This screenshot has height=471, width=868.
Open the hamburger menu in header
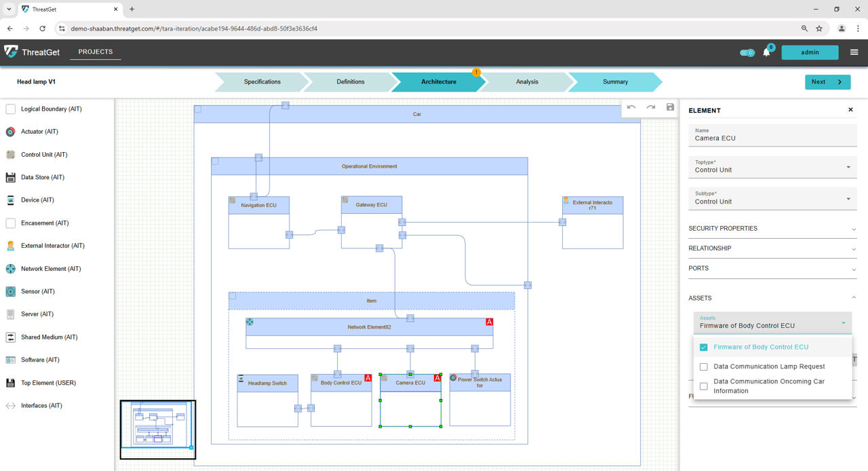point(854,52)
